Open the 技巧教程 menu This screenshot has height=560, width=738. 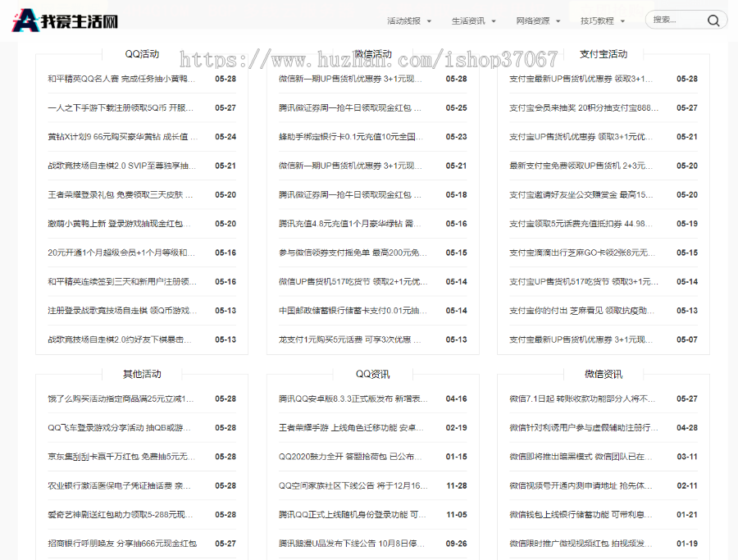(597, 20)
